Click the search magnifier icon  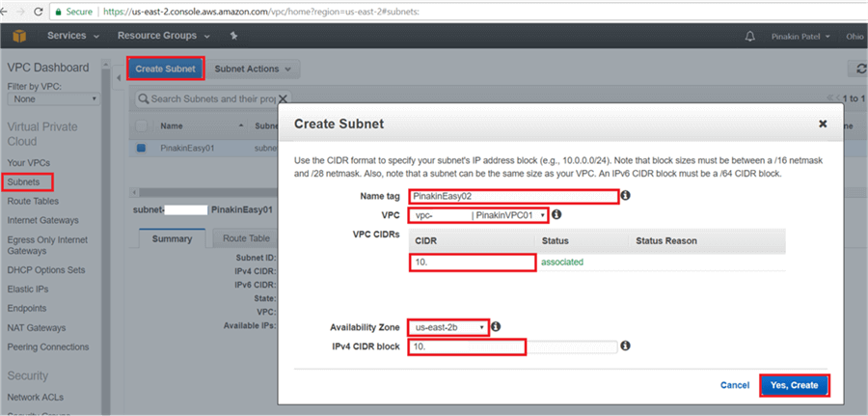(x=144, y=98)
